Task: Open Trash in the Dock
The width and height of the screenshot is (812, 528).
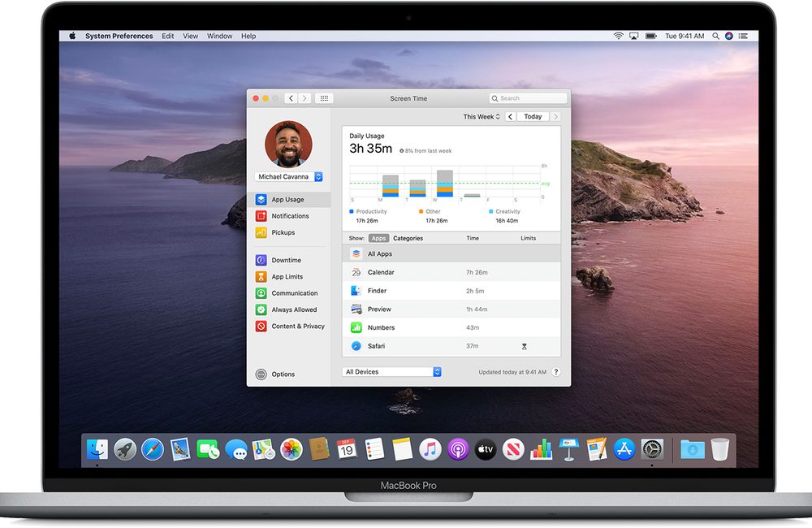Action: coord(719,449)
